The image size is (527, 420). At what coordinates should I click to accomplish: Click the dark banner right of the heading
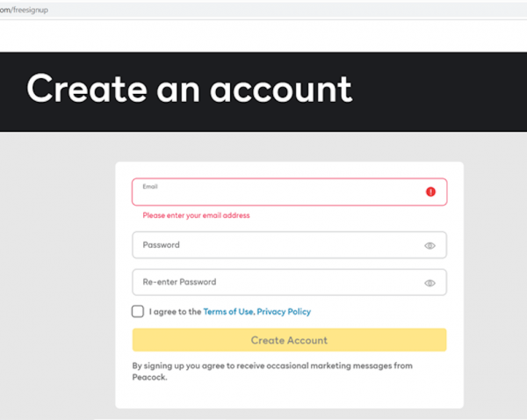click(439, 91)
